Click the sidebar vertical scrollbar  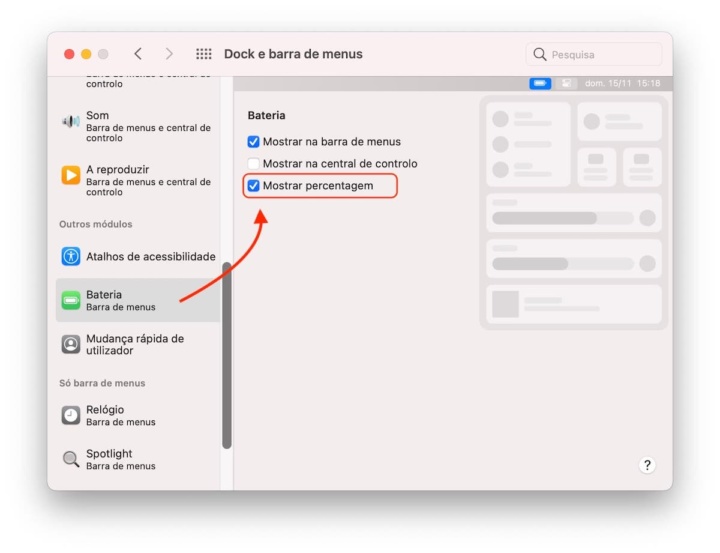pyautogui.click(x=227, y=355)
